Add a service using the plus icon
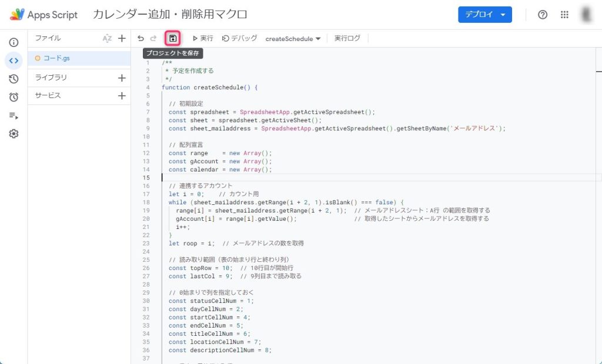Image resolution: width=602 pixels, height=364 pixels. pyautogui.click(x=122, y=96)
